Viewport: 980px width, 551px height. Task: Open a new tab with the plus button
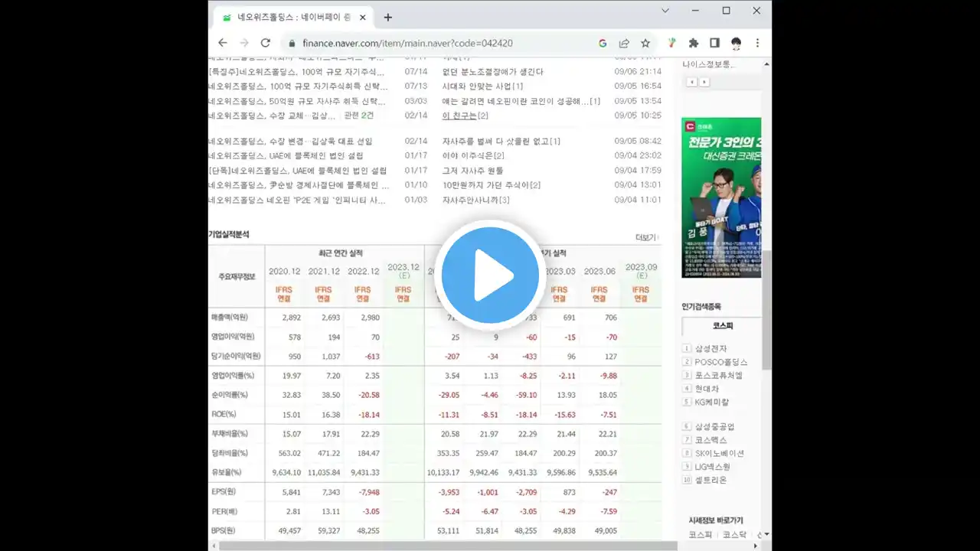point(388,17)
